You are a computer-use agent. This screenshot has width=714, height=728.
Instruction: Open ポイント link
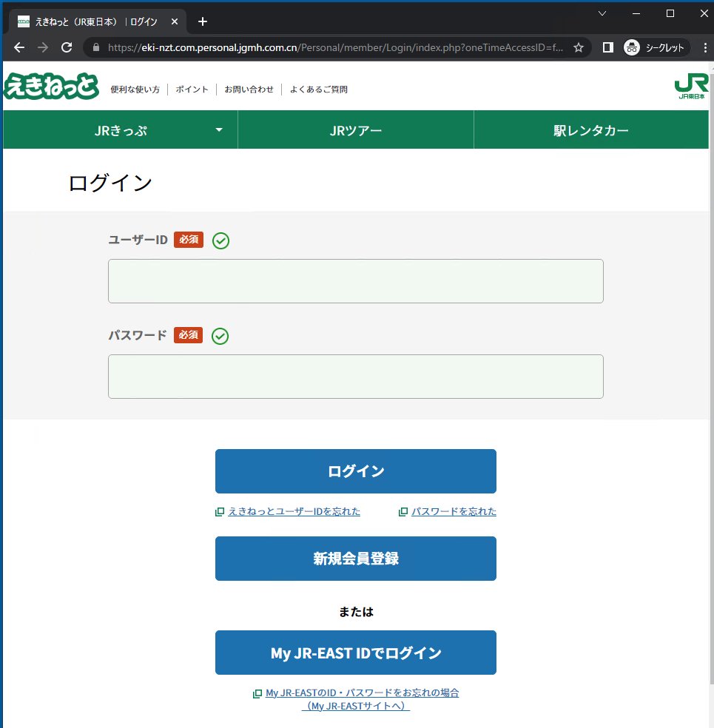pyautogui.click(x=192, y=89)
